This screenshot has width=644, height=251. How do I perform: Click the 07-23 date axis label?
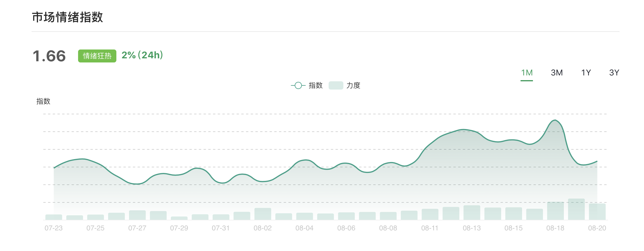tap(54, 228)
